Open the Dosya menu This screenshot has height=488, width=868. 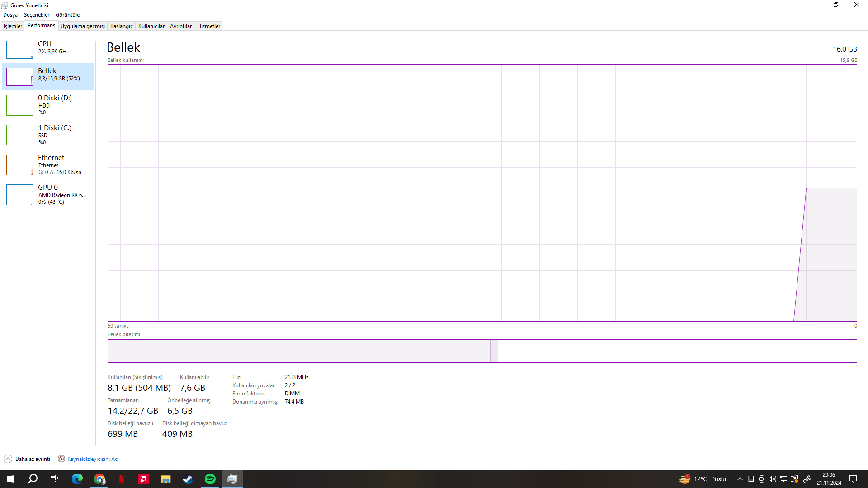(10, 15)
